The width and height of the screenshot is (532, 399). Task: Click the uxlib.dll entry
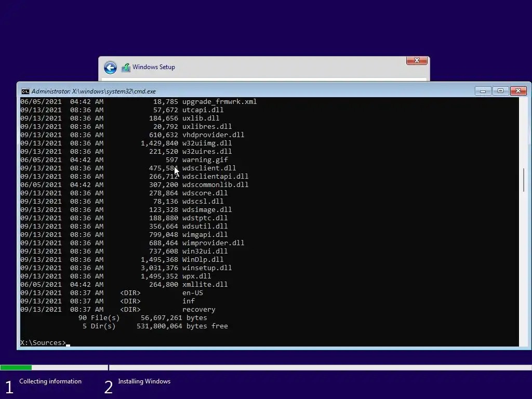201,118
